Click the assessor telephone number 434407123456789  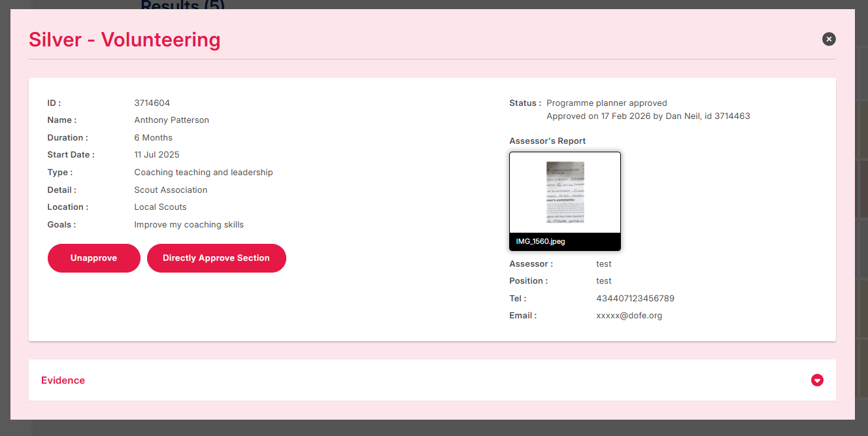point(635,299)
